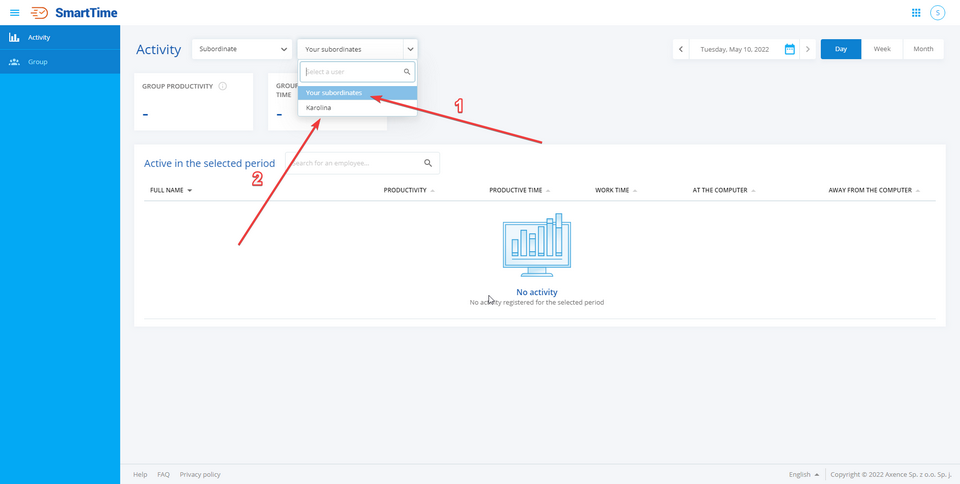Go to the previous day arrow

tap(681, 49)
